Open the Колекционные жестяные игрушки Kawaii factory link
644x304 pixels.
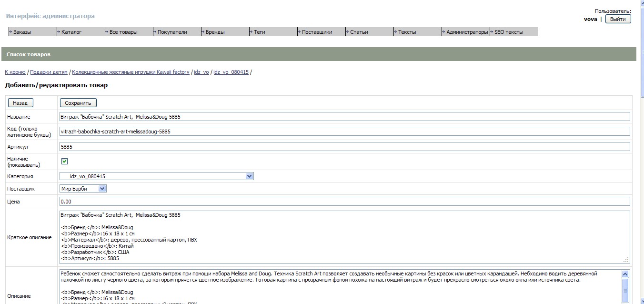(131, 72)
